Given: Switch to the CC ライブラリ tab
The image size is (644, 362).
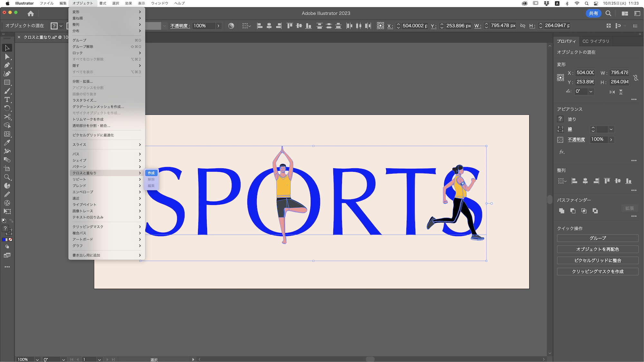Looking at the screenshot, I should tap(596, 41).
